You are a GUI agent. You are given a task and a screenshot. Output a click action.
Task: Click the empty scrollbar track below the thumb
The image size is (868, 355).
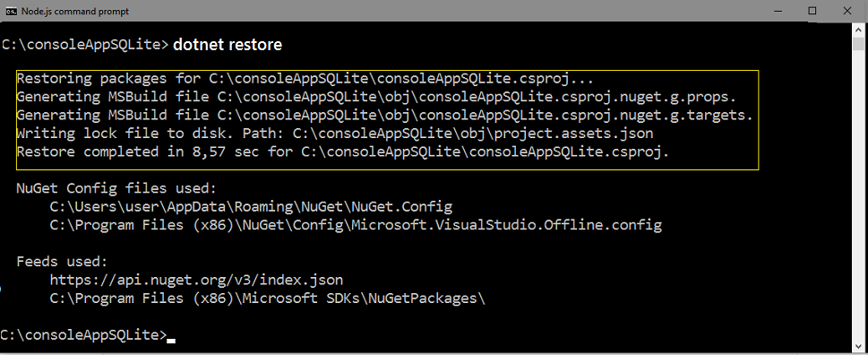pyautogui.click(x=858, y=194)
